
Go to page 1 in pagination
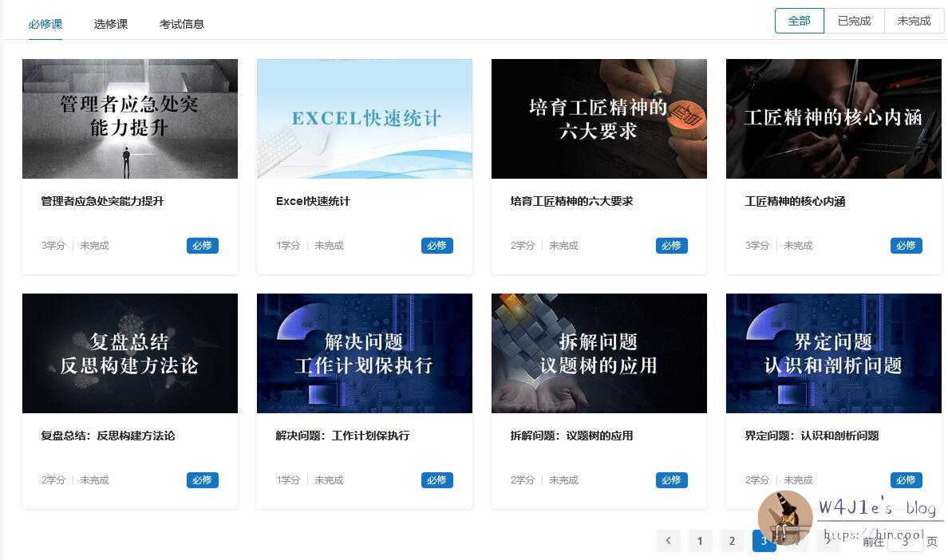click(x=700, y=541)
